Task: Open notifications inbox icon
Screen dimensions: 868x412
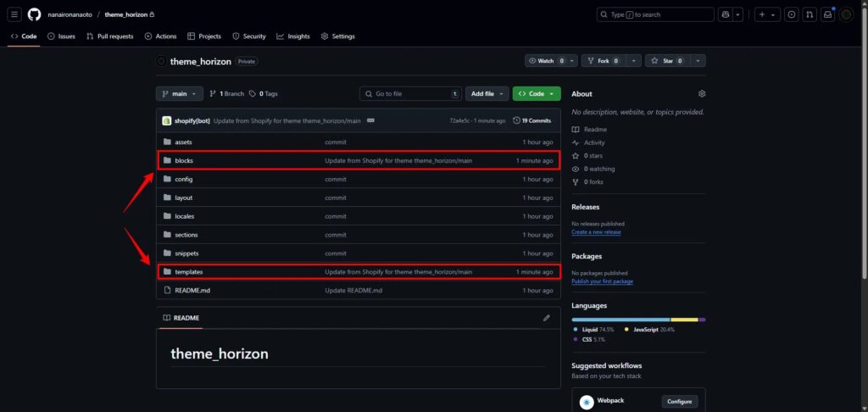Action: (827, 14)
